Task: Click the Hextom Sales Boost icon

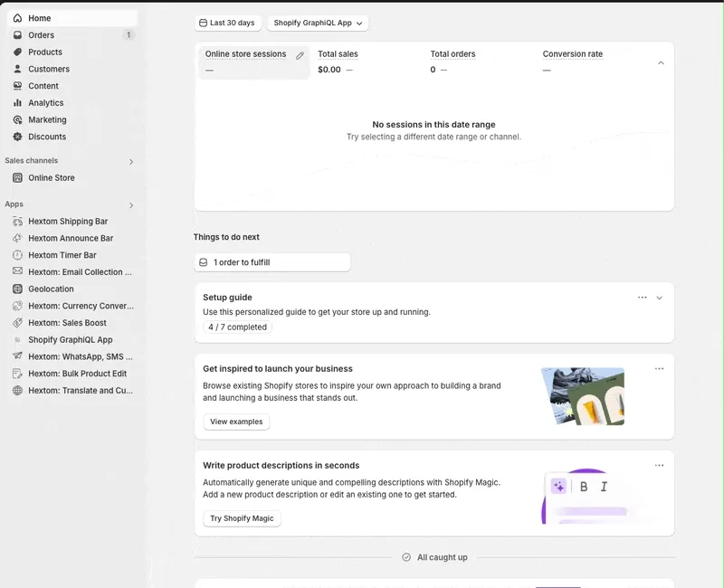Action: 17,323
